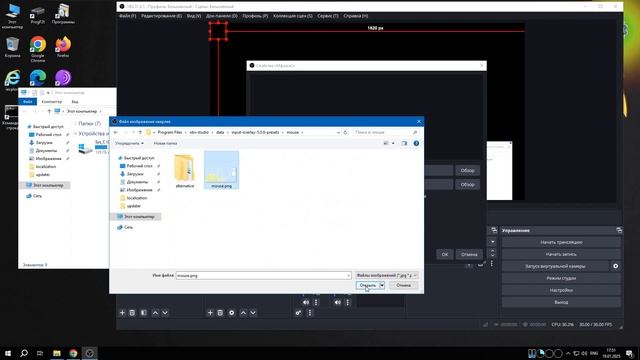
Task: Click add scene plus icon in OBS
Action: 122,313
